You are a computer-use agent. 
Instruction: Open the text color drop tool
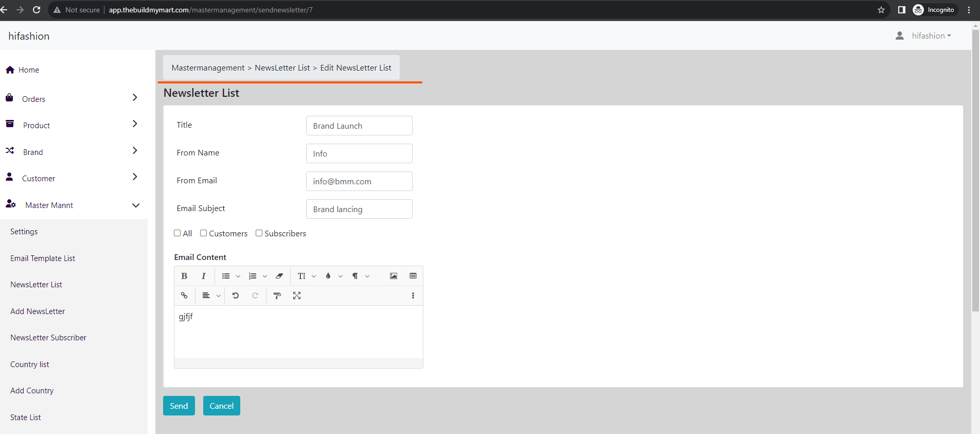(328, 276)
